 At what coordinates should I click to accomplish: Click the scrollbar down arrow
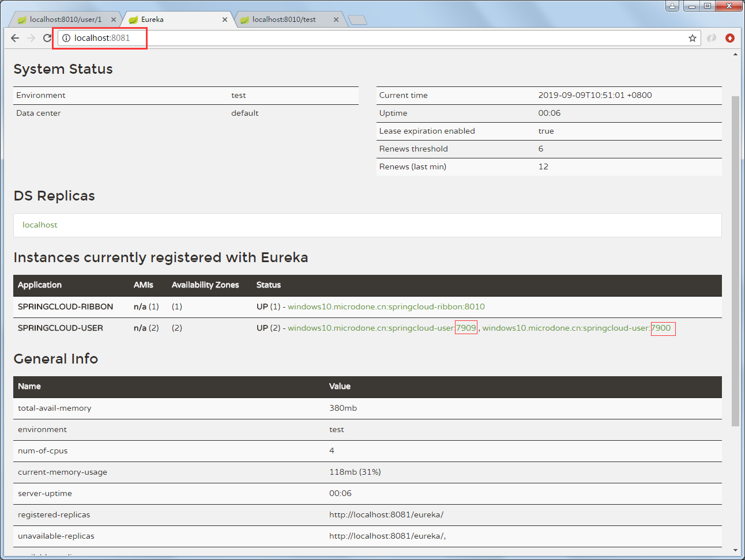coord(735,551)
